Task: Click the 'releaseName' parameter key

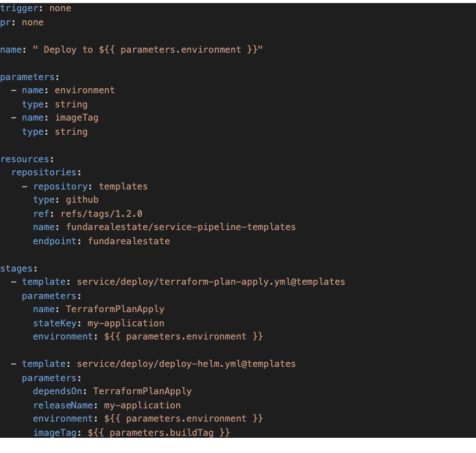Action: pos(63,405)
